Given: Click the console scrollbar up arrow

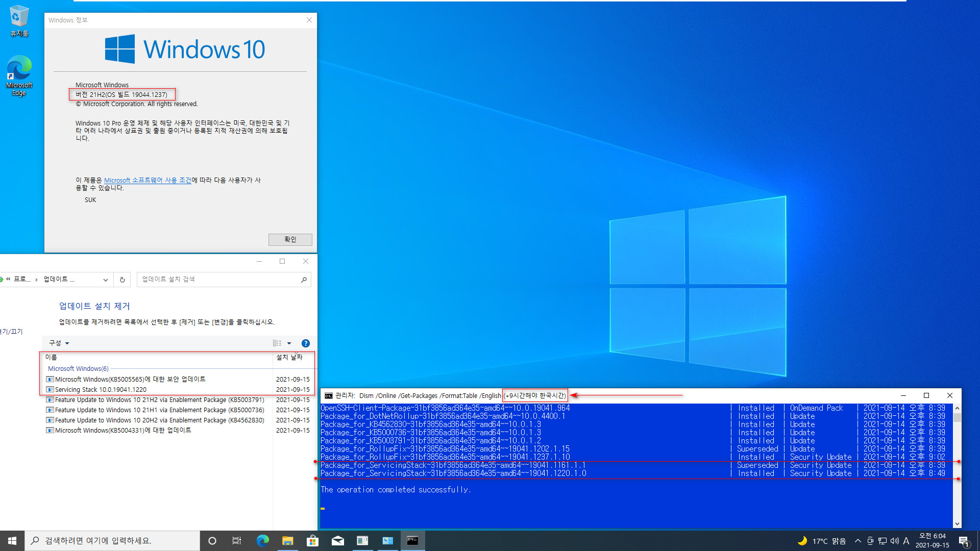Looking at the screenshot, I should tap(957, 408).
